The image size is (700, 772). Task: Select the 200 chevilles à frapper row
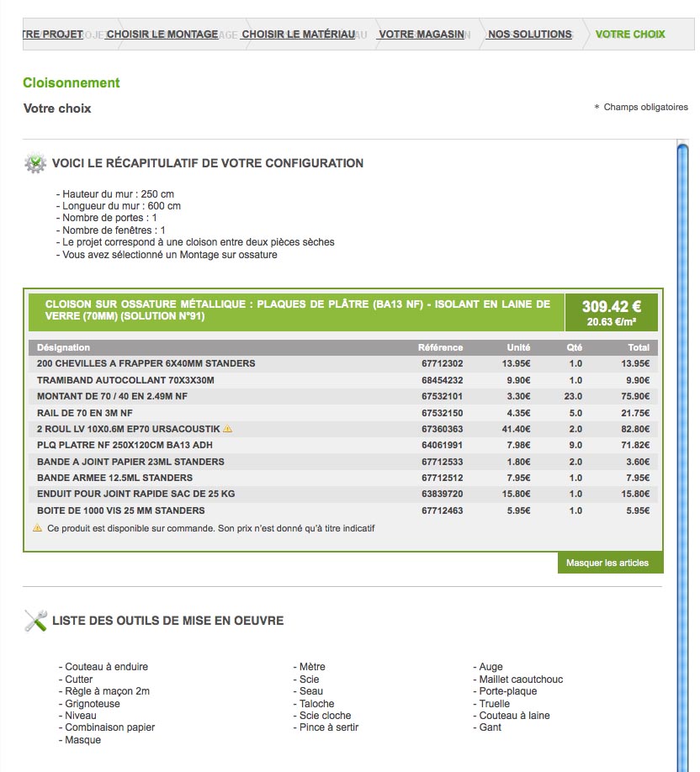pyautogui.click(x=146, y=363)
